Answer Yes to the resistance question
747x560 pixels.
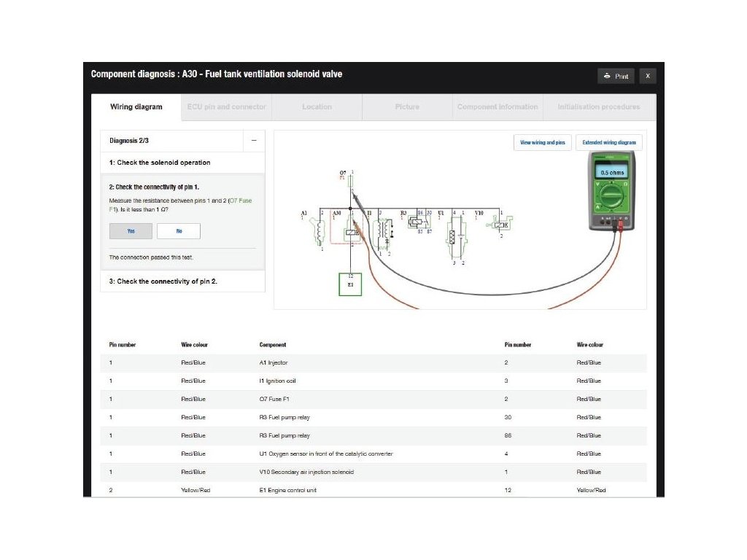pyautogui.click(x=131, y=231)
